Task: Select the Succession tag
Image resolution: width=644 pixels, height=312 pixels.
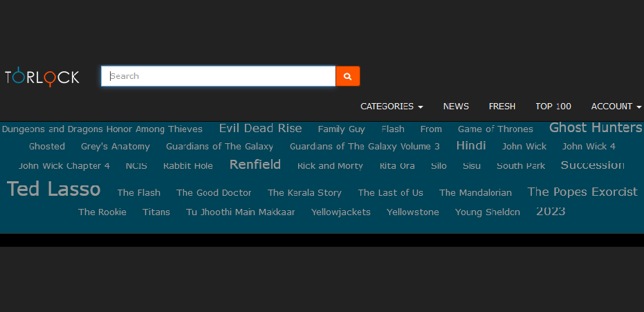Action: click(593, 165)
